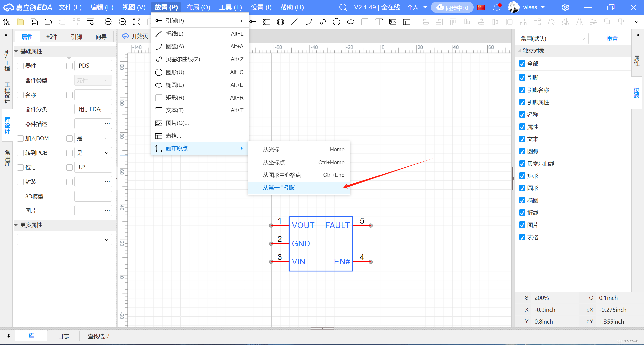This screenshot has height=345, width=644.
Task: Click the 重置 button
Action: click(612, 39)
